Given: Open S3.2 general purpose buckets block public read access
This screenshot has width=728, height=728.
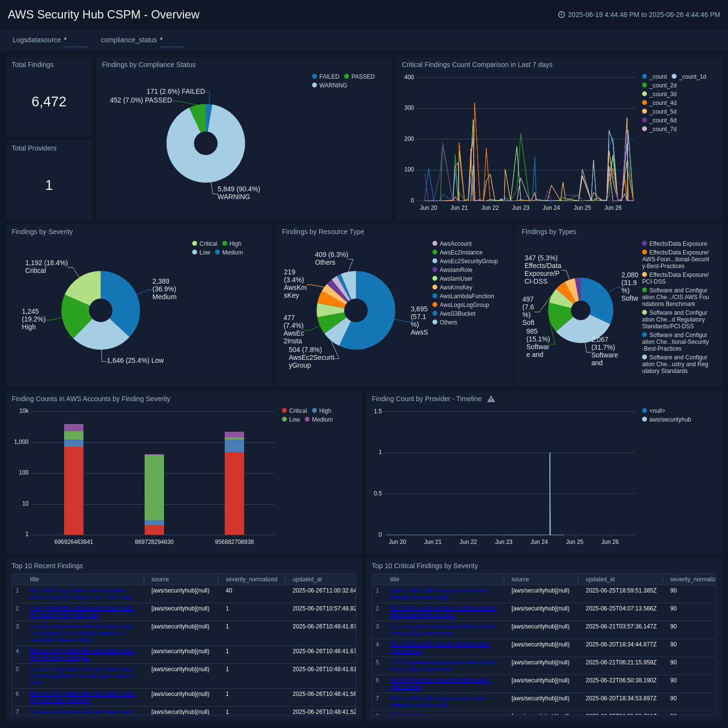Looking at the screenshot, I should tap(443, 666).
